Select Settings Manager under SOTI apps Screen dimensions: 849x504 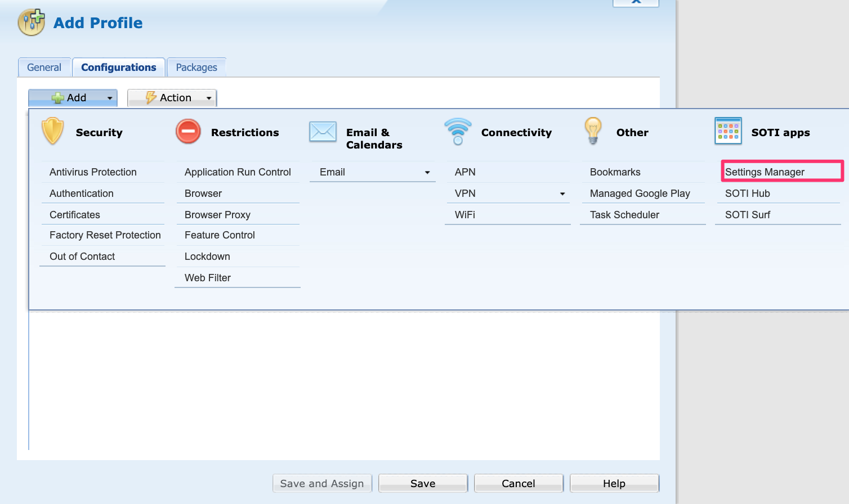(765, 172)
